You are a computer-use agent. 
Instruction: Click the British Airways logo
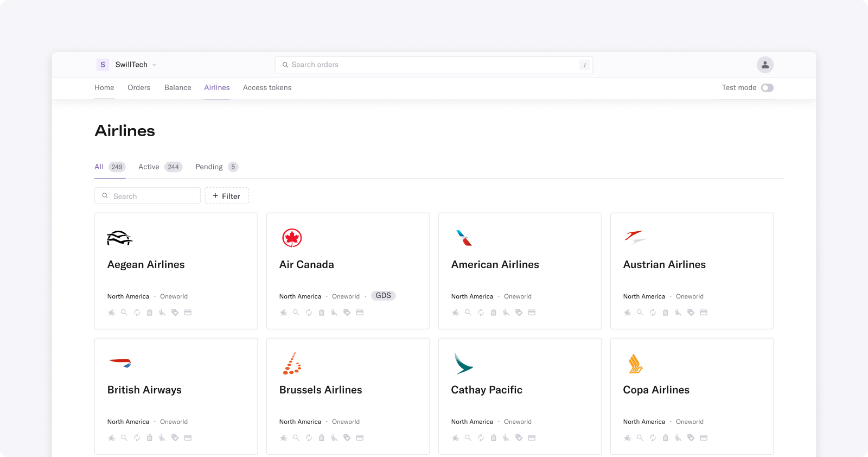coord(120,363)
